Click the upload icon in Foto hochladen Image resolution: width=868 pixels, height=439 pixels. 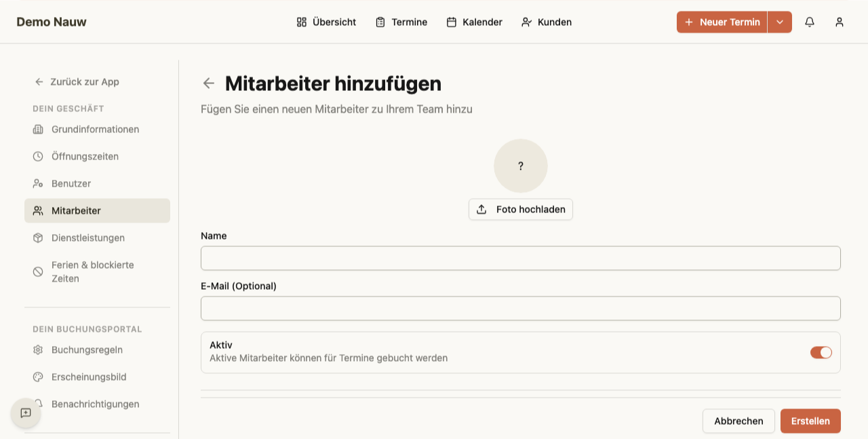(x=481, y=209)
